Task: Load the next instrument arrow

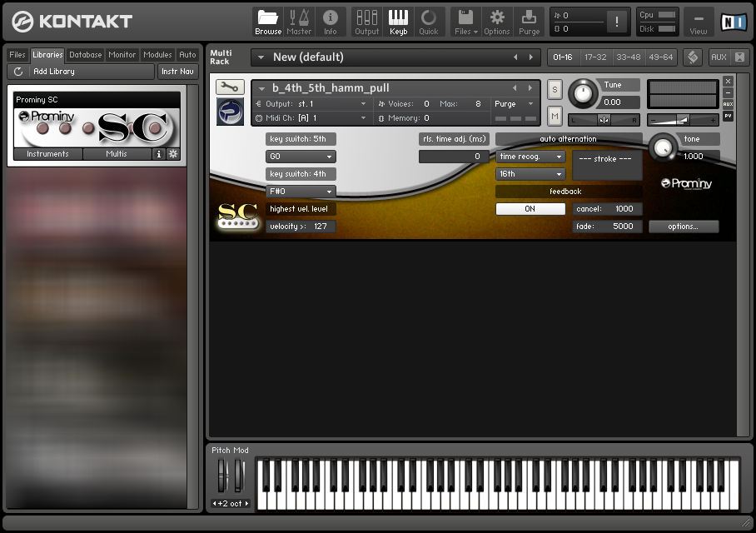Action: [x=530, y=88]
